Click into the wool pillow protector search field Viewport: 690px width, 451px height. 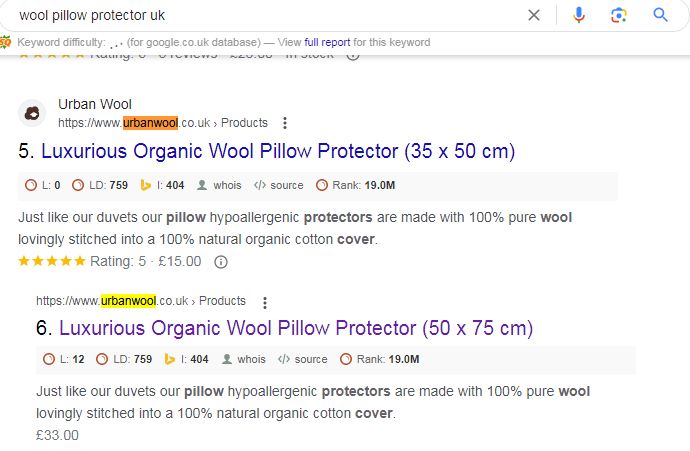264,15
